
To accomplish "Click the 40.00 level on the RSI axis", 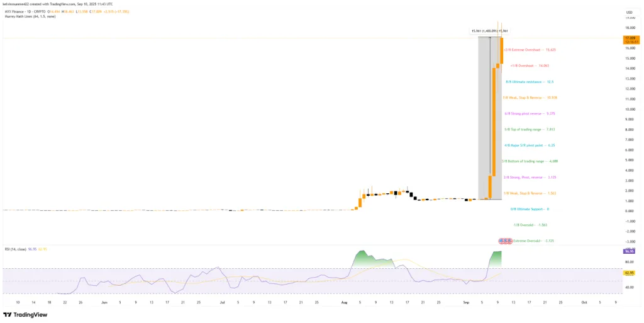I will [628, 287].
